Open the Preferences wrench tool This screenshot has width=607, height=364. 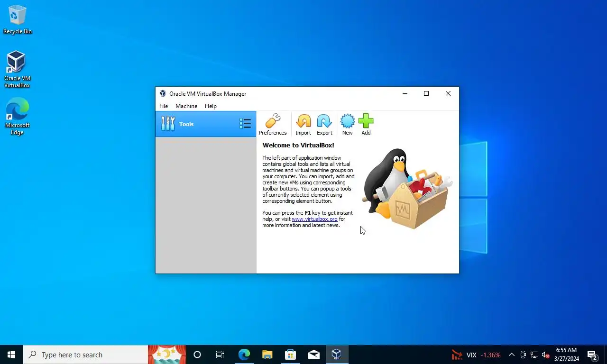273,125
